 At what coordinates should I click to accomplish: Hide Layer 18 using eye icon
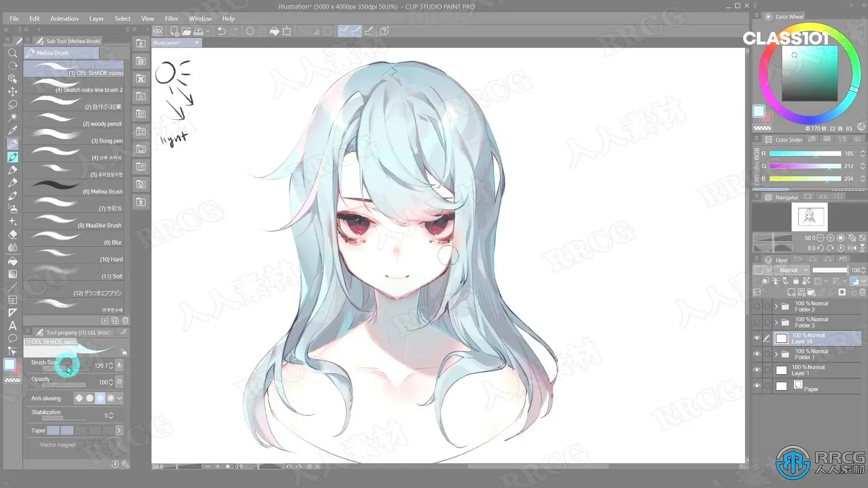757,338
